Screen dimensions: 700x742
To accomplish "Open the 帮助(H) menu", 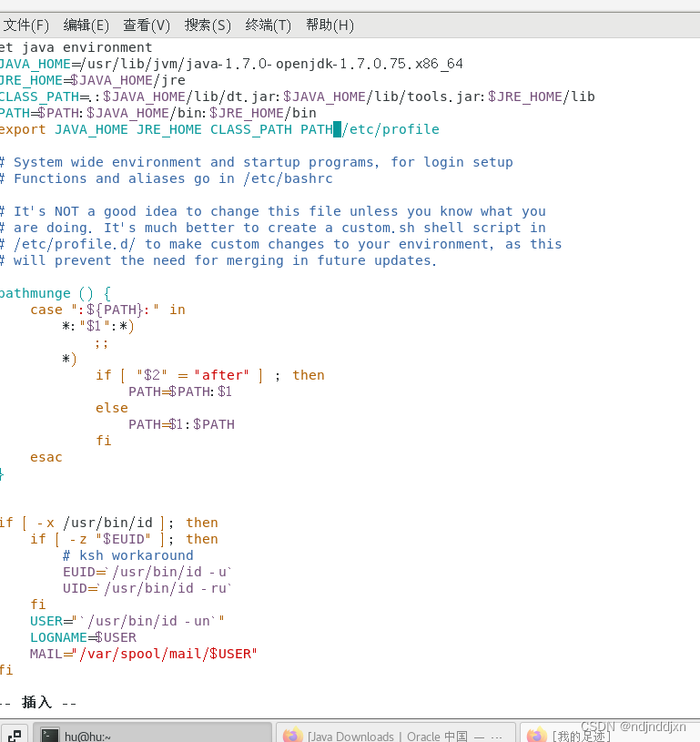I will click(x=330, y=25).
